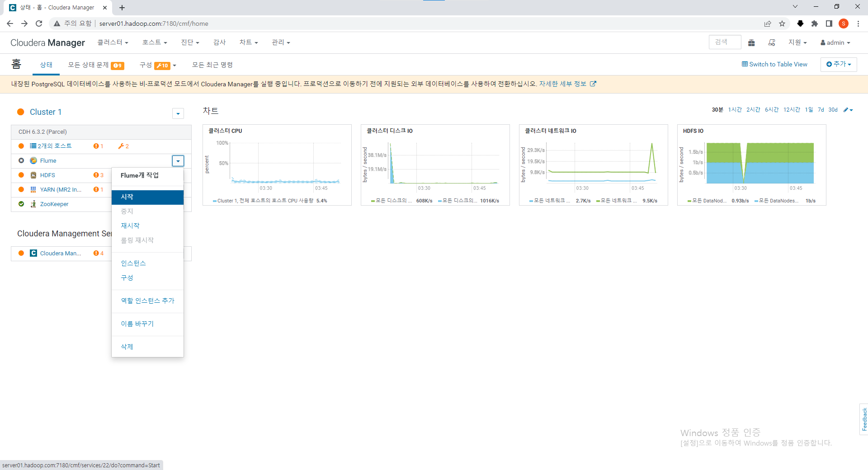Click HDFS service icon

point(33,175)
